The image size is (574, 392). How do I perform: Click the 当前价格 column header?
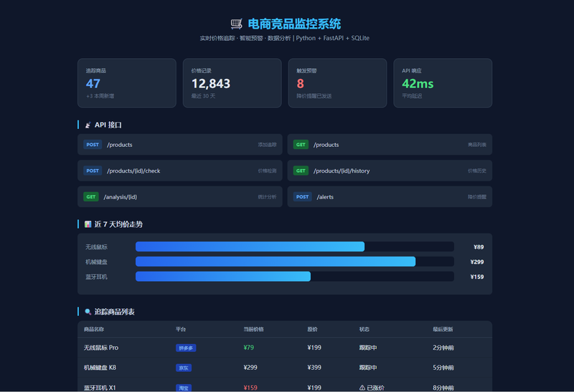(254, 329)
